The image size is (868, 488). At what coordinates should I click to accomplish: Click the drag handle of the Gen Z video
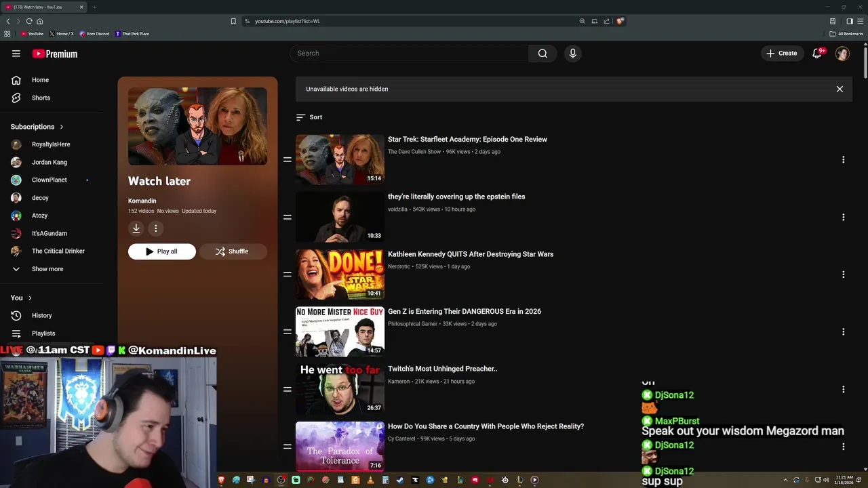tap(288, 332)
